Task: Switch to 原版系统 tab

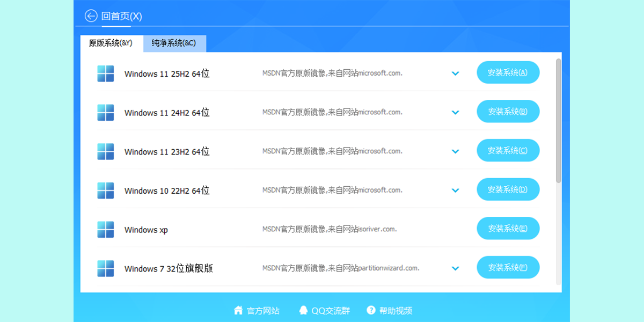Action: (x=111, y=43)
